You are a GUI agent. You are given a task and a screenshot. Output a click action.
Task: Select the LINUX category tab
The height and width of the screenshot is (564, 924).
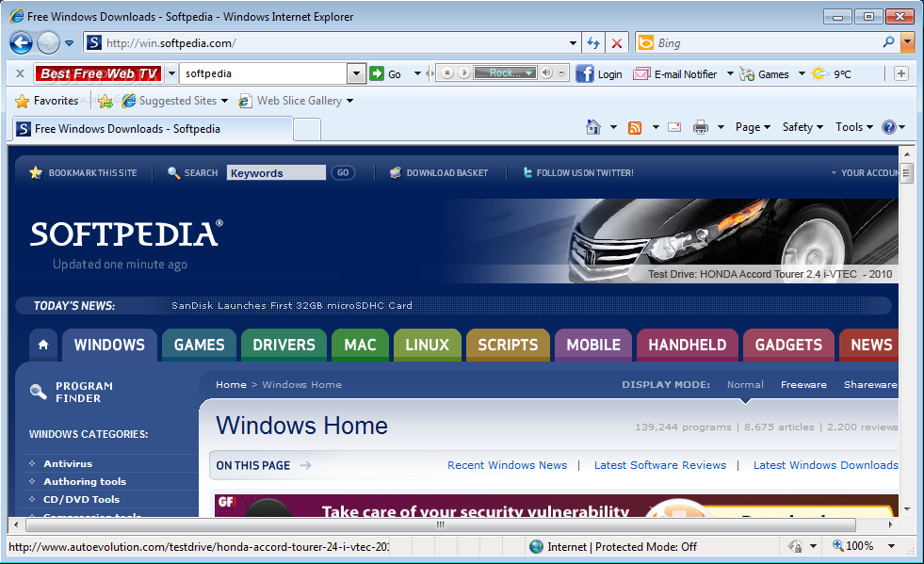pos(428,345)
